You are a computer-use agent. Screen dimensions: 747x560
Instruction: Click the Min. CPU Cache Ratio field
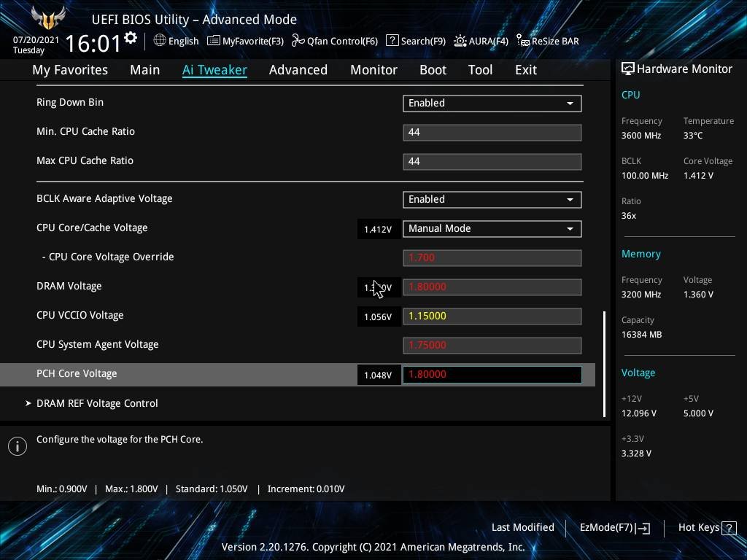click(x=492, y=132)
